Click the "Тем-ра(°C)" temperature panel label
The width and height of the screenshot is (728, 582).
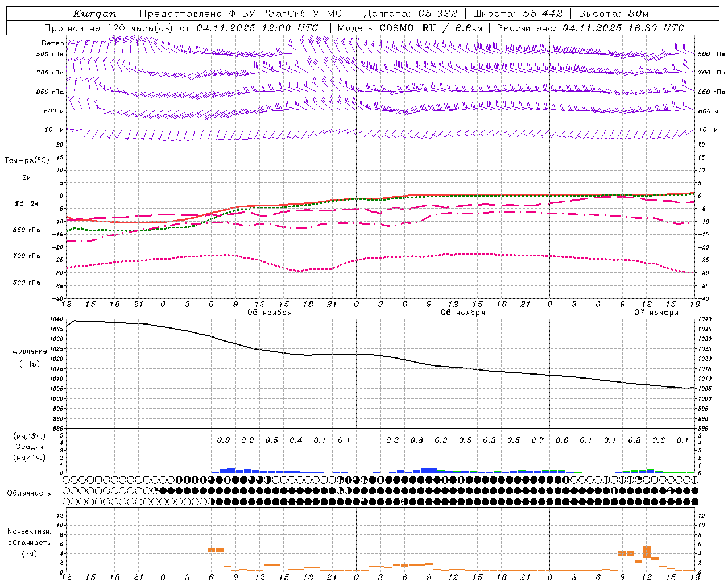click(x=27, y=161)
